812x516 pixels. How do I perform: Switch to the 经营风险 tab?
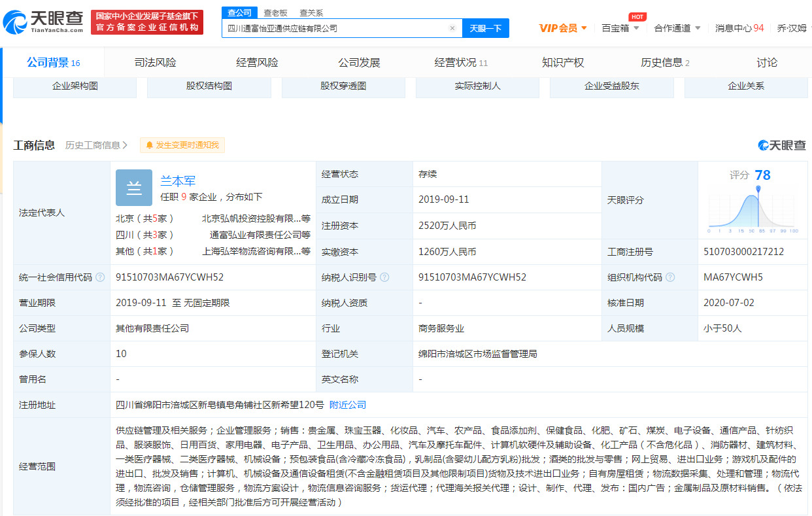[x=257, y=63]
